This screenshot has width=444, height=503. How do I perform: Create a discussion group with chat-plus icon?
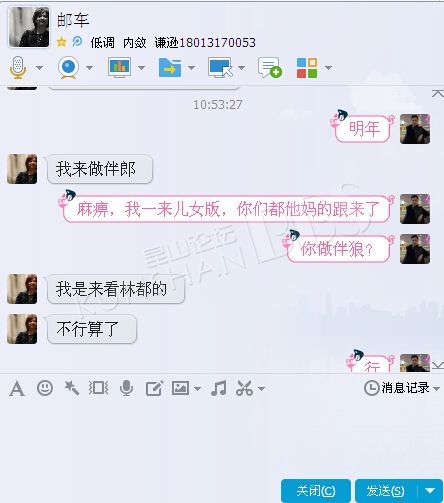(x=270, y=68)
